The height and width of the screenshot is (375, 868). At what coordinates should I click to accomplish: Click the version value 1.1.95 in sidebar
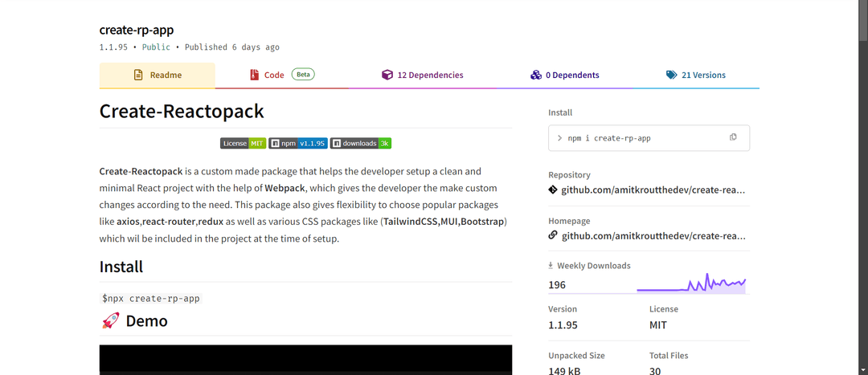tap(563, 325)
